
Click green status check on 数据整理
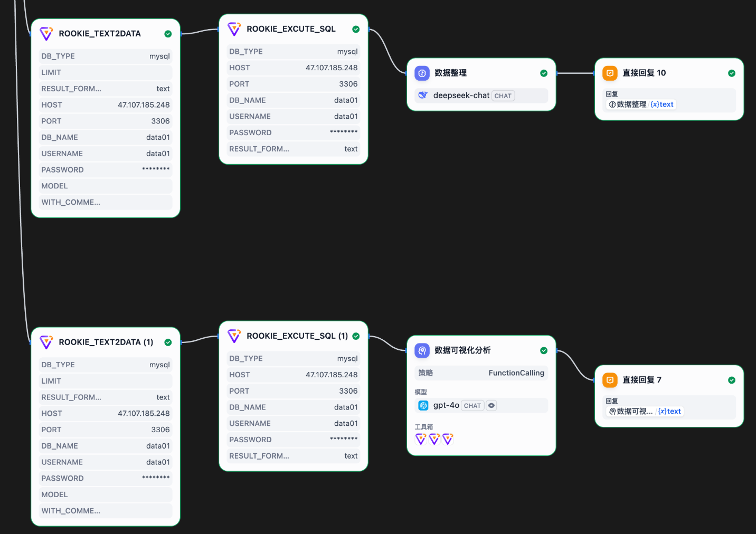click(544, 73)
